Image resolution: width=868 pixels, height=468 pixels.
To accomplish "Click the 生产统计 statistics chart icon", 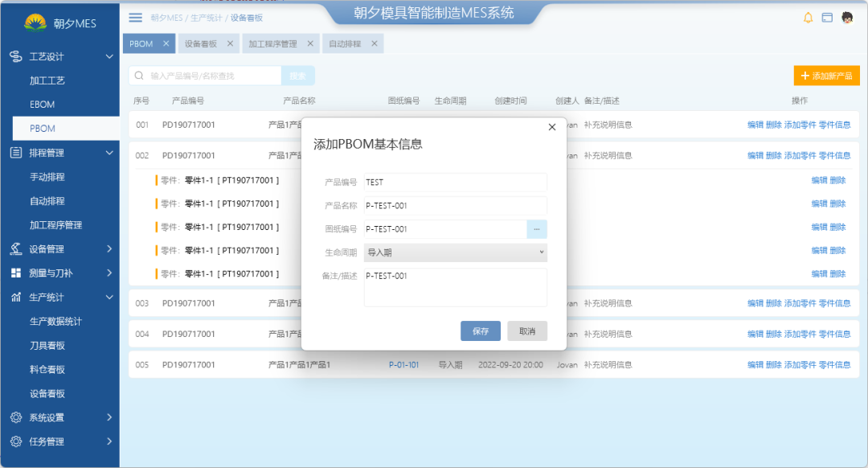I will (18, 297).
